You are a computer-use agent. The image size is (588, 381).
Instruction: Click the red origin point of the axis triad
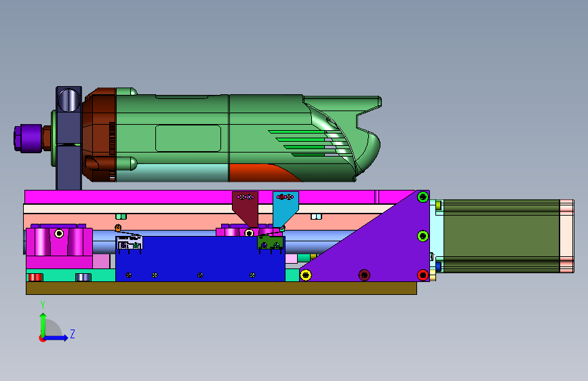[x=42, y=338]
